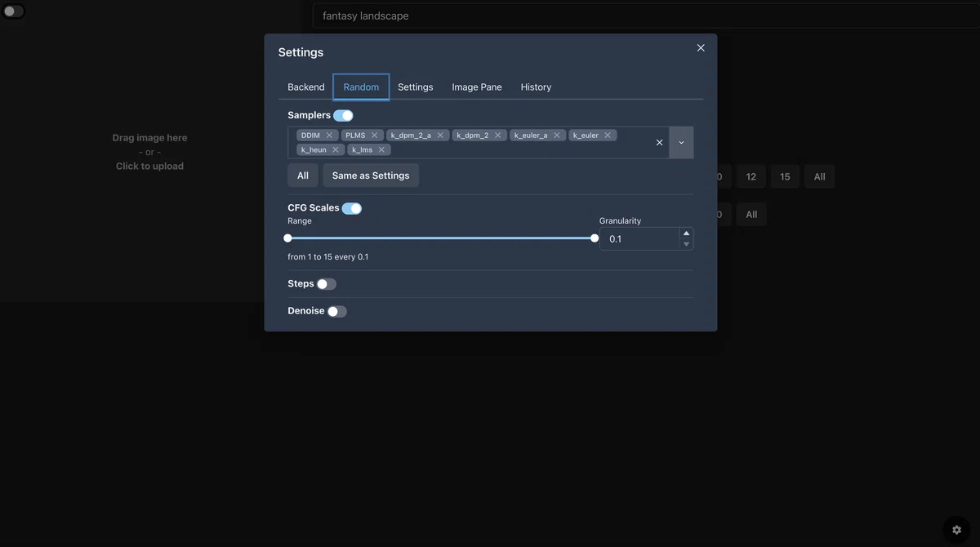Open settings via bottom-right gear icon

(x=957, y=530)
